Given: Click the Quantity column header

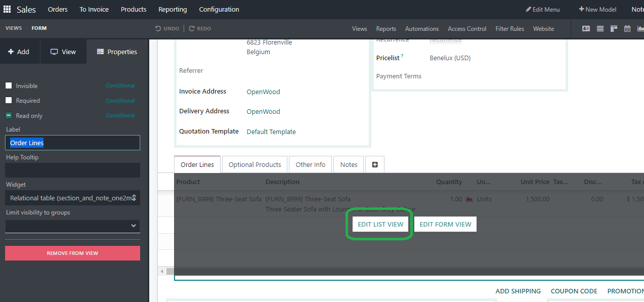Looking at the screenshot, I should coord(449,182).
